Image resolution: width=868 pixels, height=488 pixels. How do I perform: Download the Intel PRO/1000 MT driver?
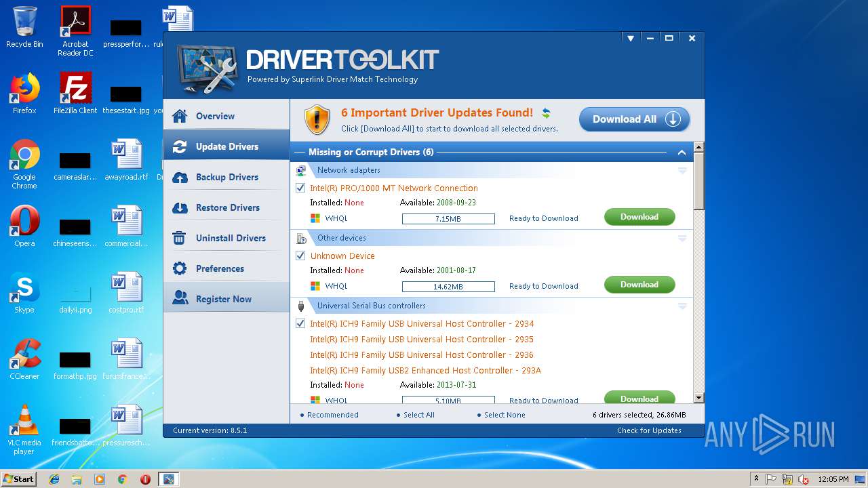(x=639, y=217)
